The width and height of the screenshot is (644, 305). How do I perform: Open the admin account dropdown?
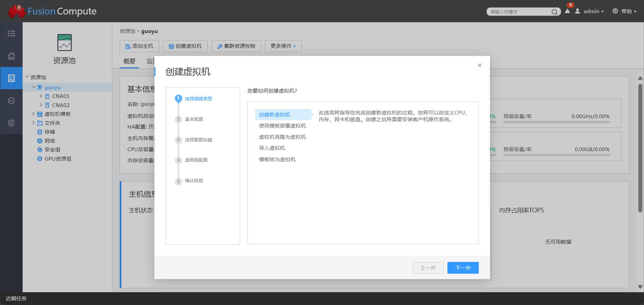point(593,11)
